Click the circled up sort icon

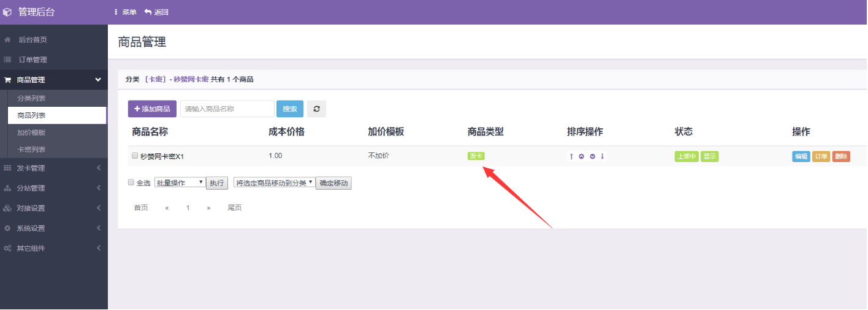click(x=581, y=157)
